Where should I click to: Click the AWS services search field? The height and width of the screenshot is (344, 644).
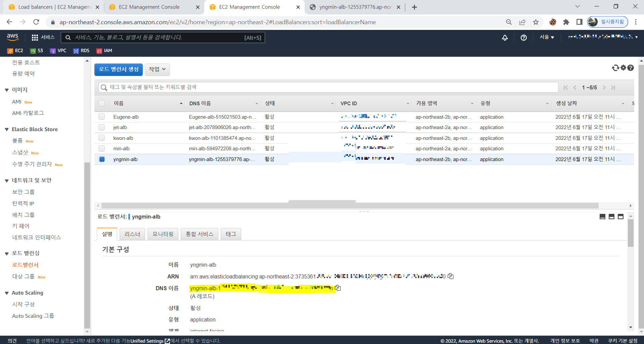(163, 37)
